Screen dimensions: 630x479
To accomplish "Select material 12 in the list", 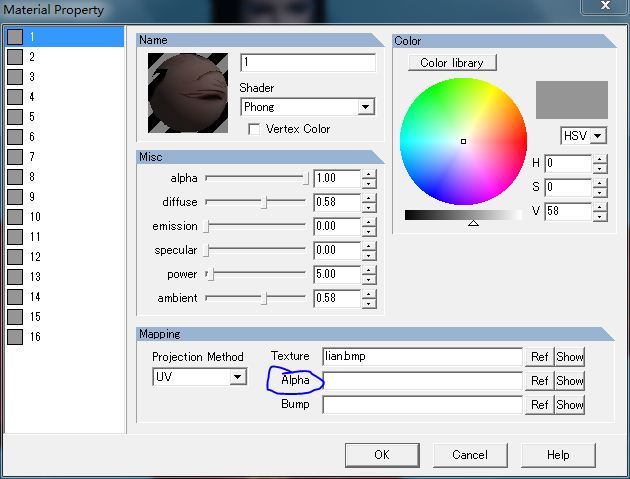I will pos(65,256).
